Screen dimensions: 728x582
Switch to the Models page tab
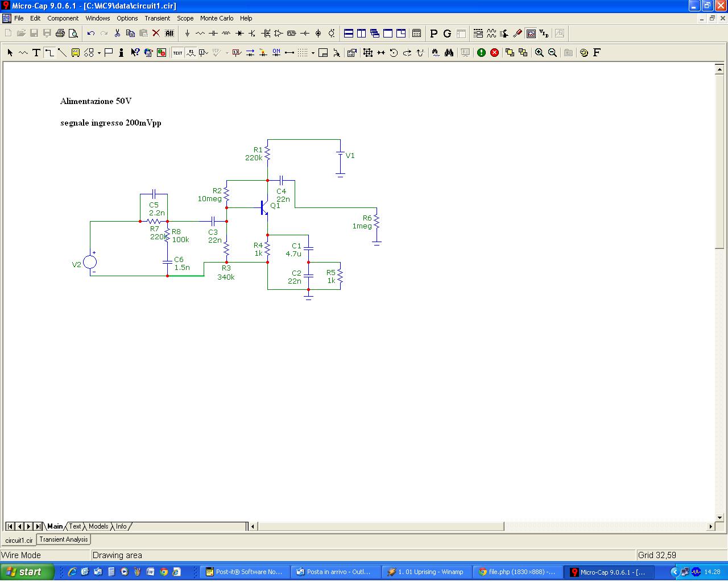(98, 526)
